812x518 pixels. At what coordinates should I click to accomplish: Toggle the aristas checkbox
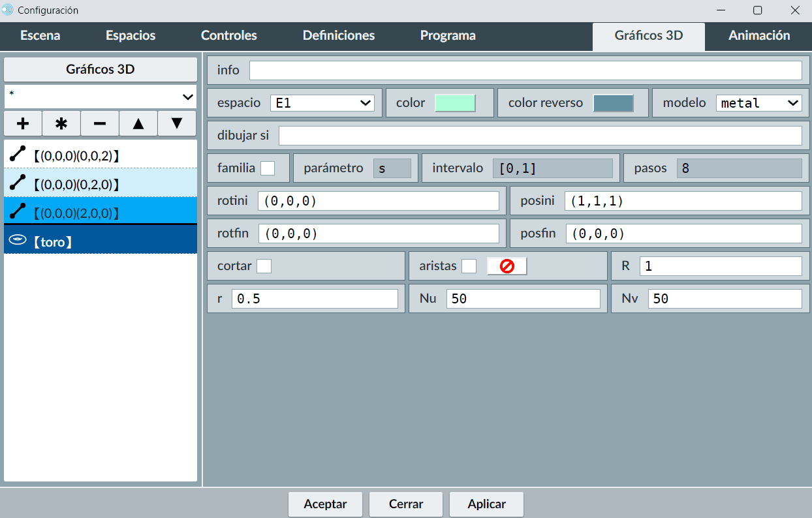[x=469, y=266]
